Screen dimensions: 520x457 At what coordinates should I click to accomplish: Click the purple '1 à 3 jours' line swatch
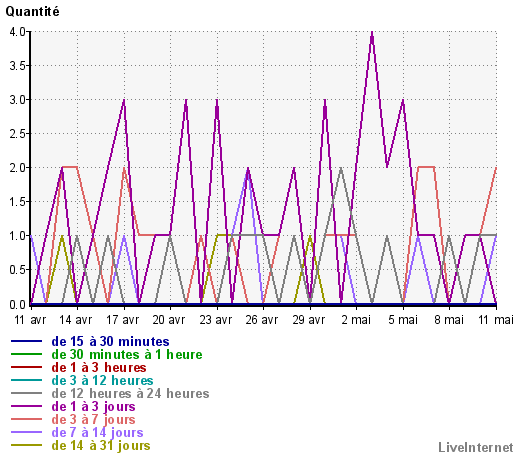(26, 406)
